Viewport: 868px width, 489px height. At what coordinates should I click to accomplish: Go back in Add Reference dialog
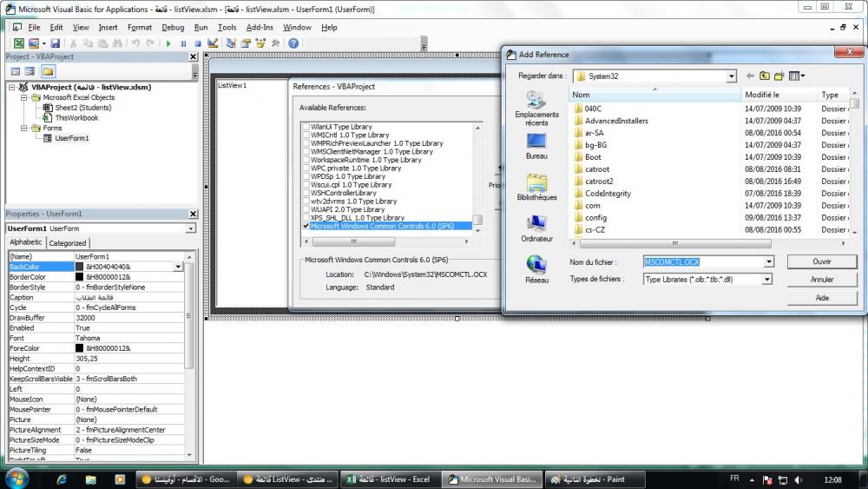(x=750, y=76)
